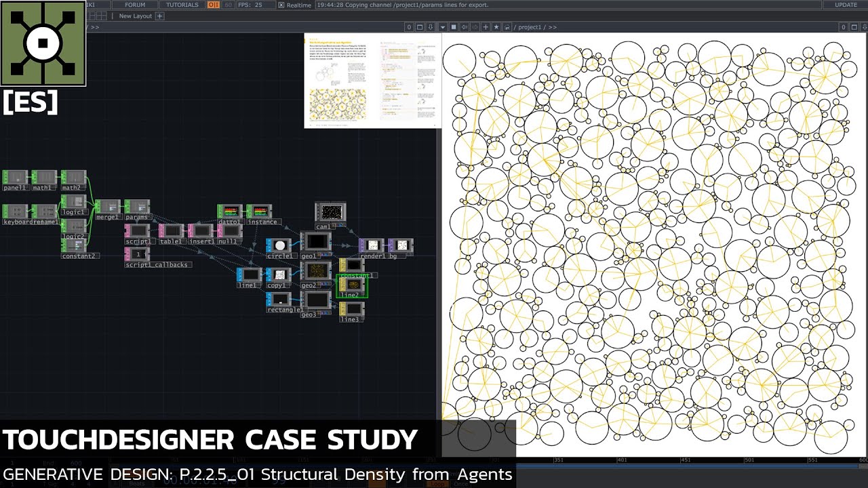The image size is (868, 488).
Task: Toggle the Realtime checkbox
Action: pyautogui.click(x=281, y=5)
